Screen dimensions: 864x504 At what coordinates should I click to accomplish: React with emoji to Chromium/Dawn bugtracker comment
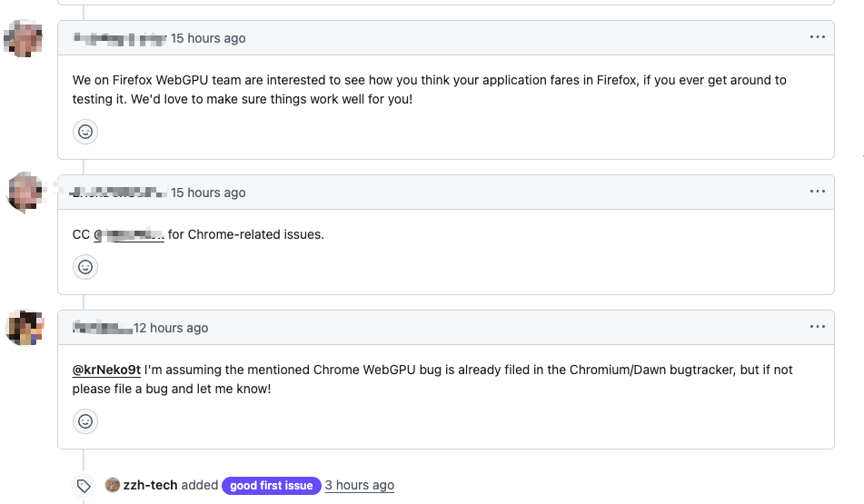[x=85, y=421]
